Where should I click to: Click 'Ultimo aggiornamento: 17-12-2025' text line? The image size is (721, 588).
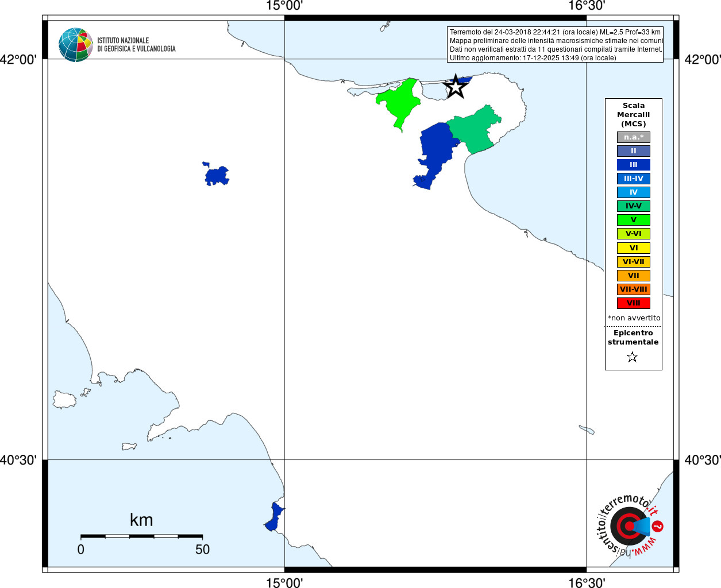tap(533, 58)
